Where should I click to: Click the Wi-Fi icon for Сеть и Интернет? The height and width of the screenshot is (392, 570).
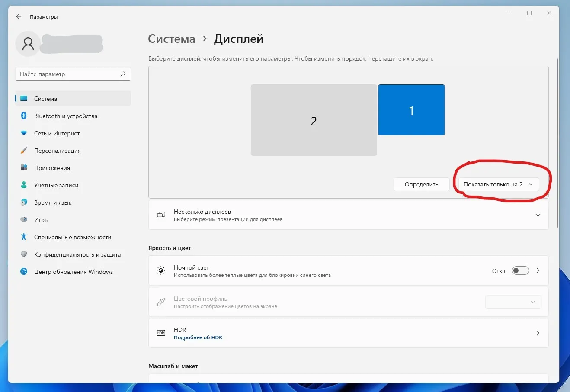[x=24, y=133]
